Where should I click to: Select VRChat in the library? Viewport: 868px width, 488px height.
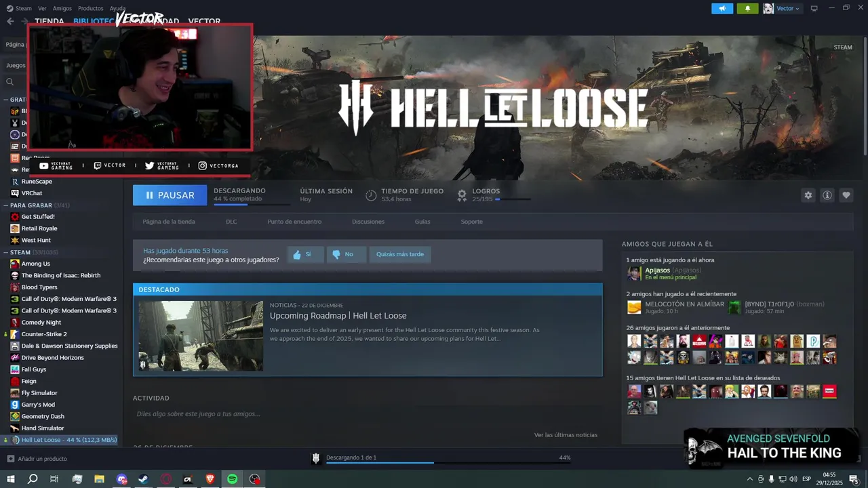click(32, 193)
